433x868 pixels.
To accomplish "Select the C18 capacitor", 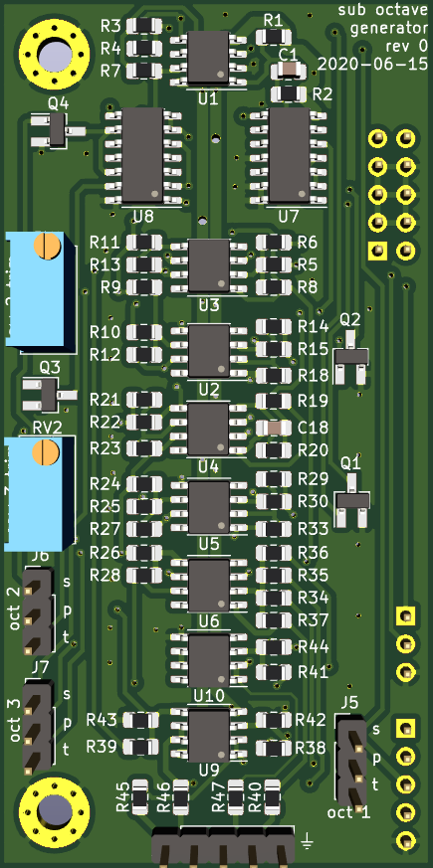I will 275,428.
